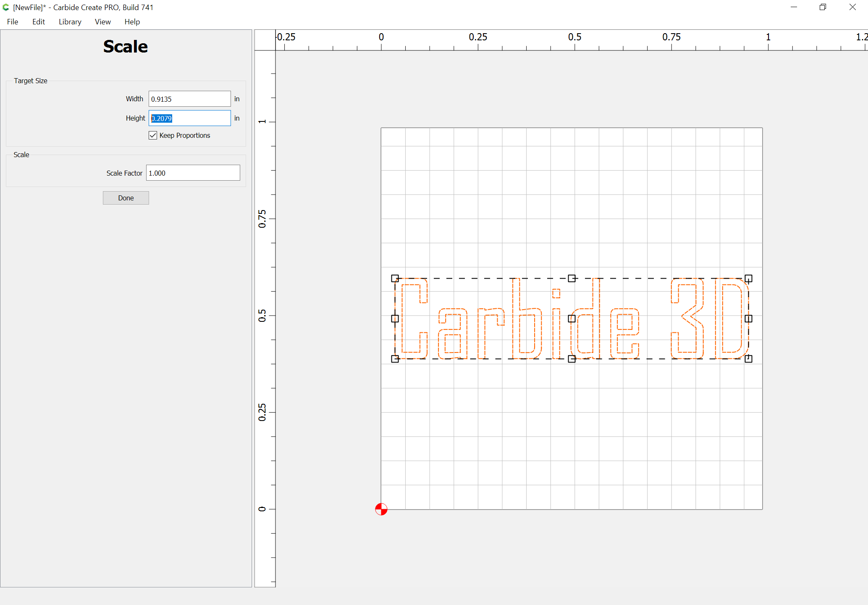This screenshot has width=868, height=605.
Task: Open the Edit menu
Action: 39,22
